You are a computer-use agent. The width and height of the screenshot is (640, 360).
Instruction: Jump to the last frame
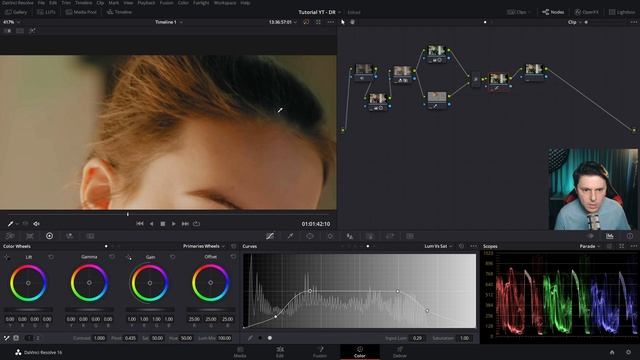(185, 224)
